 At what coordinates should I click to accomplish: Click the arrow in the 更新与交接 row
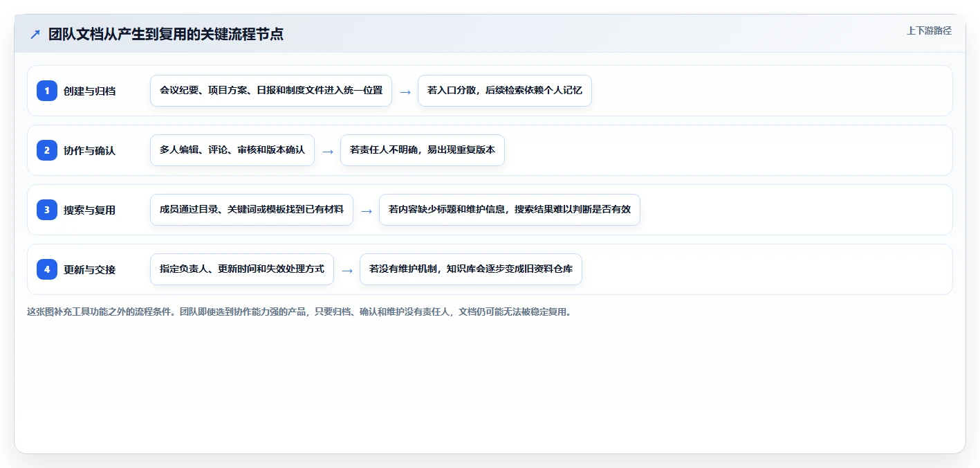[347, 270]
